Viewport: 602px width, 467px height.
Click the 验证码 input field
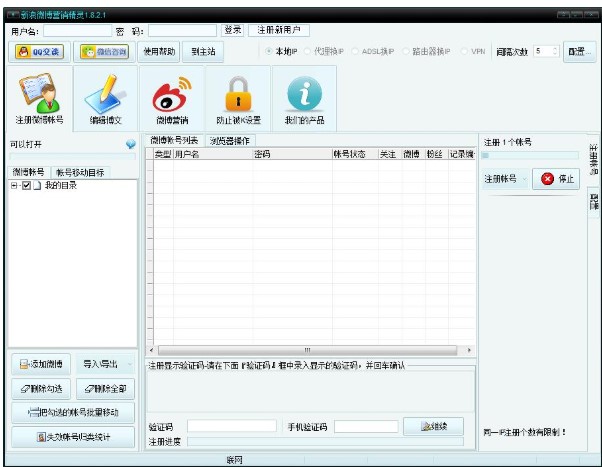point(230,427)
